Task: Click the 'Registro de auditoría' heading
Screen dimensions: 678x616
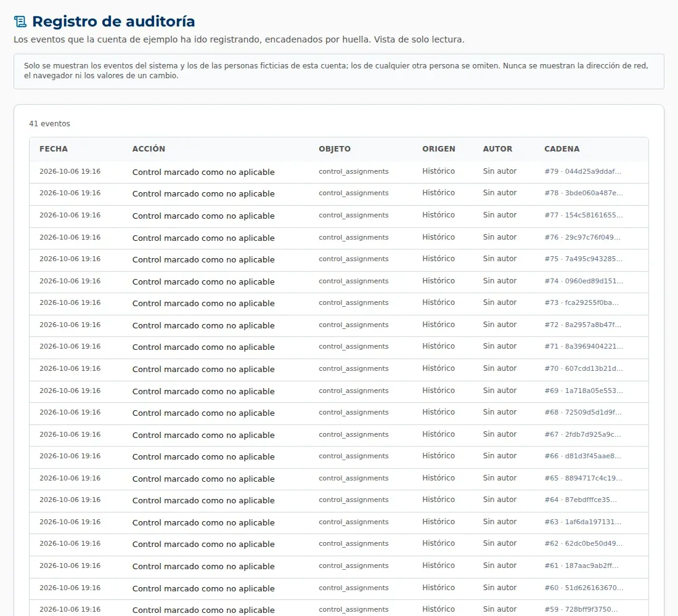Action: pos(113,22)
